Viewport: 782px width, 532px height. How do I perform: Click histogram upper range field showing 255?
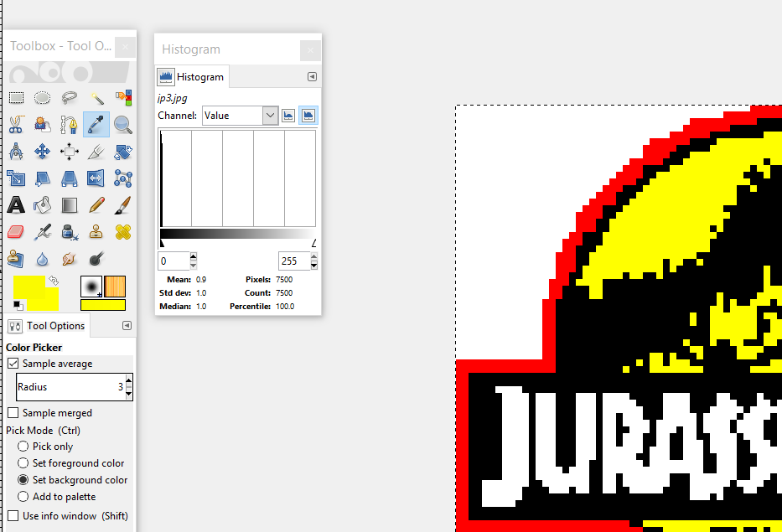[294, 261]
